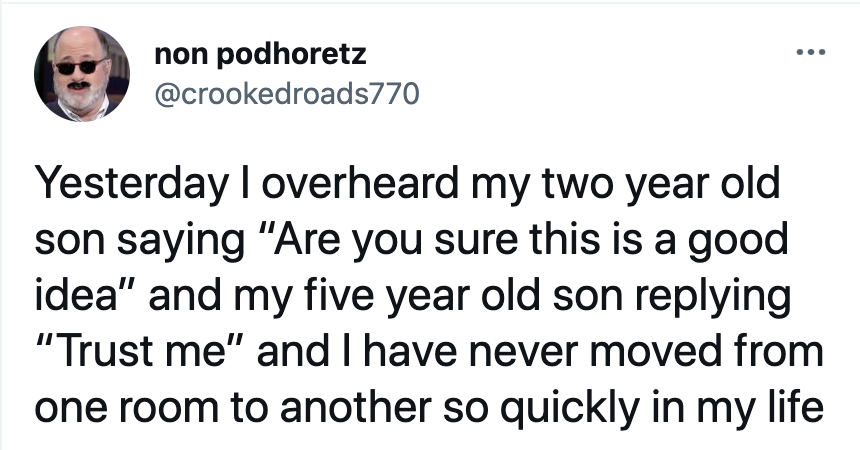Click the non podhoretz profile avatar
Image resolution: width=860 pixels, height=450 pixels.
[x=82, y=74]
